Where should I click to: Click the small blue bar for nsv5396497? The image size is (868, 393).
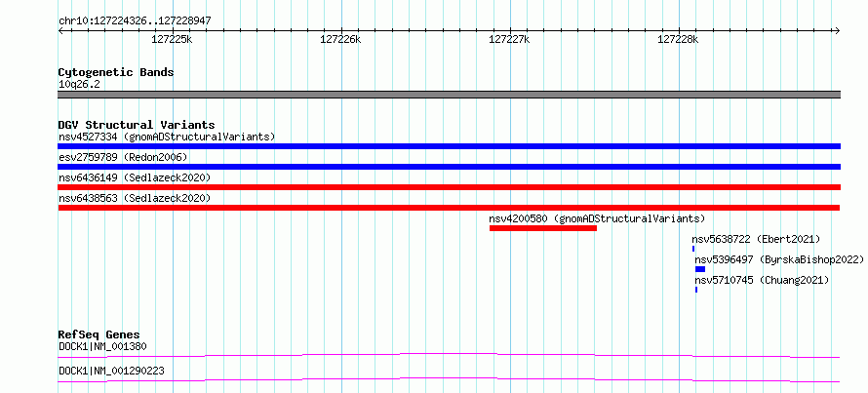tap(700, 269)
